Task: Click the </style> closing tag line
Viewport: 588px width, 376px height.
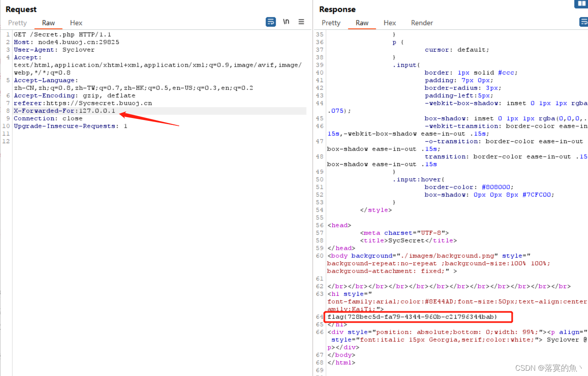Action: [376, 210]
